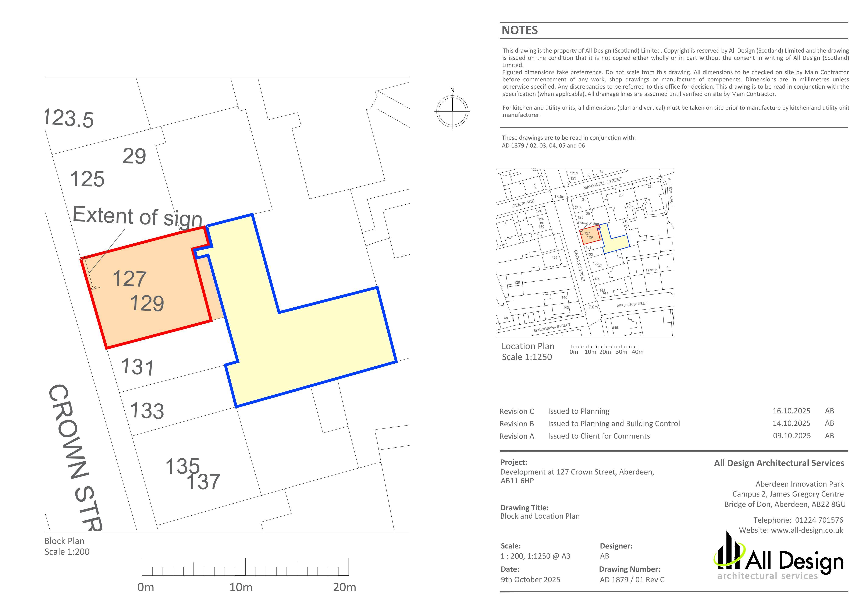Select the drawing title 'Block and Location Plan'
Viewport: 868px width, 614px height.
[540, 516]
